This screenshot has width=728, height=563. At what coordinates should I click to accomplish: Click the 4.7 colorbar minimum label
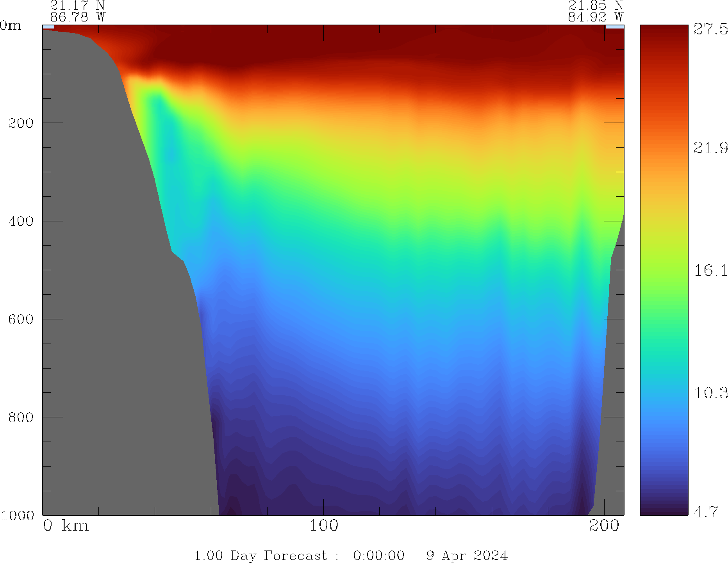(706, 511)
